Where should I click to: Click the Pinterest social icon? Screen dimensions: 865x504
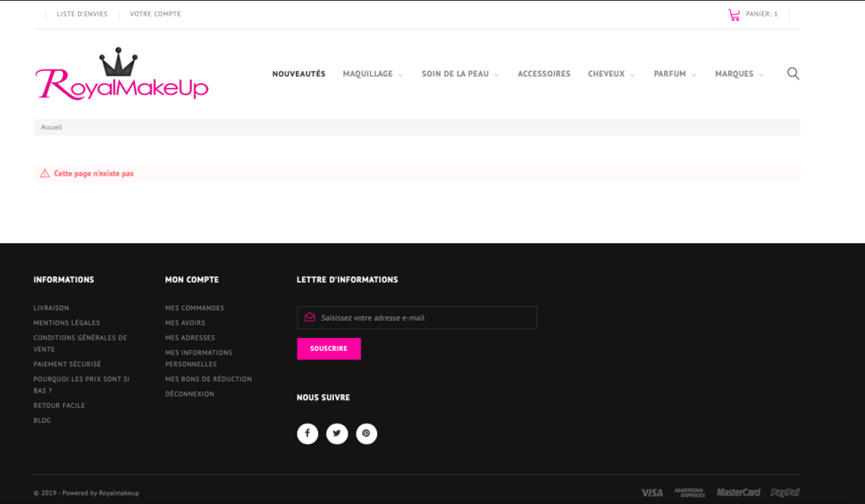[x=366, y=433]
